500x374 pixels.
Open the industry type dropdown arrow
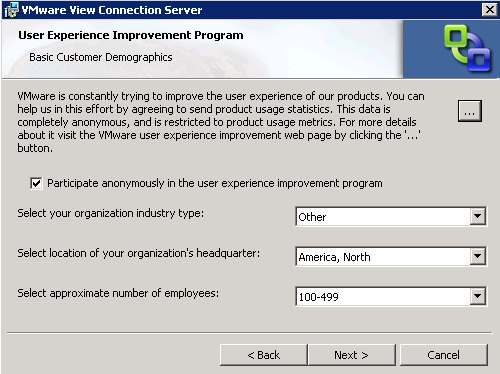(477, 216)
